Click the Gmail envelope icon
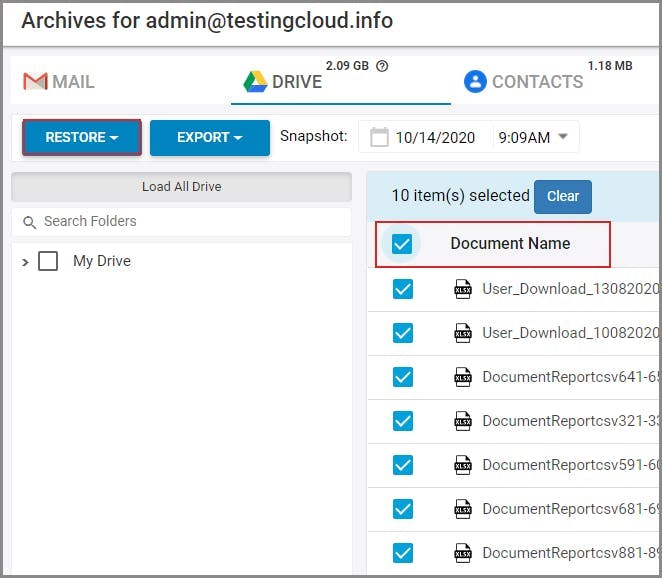The height and width of the screenshot is (578, 662). pyautogui.click(x=35, y=81)
